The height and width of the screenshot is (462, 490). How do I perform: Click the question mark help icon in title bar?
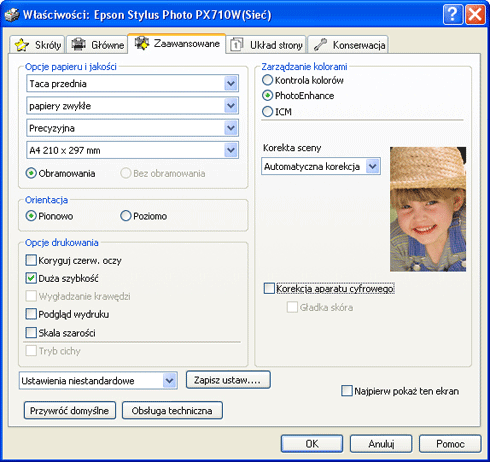pos(453,15)
